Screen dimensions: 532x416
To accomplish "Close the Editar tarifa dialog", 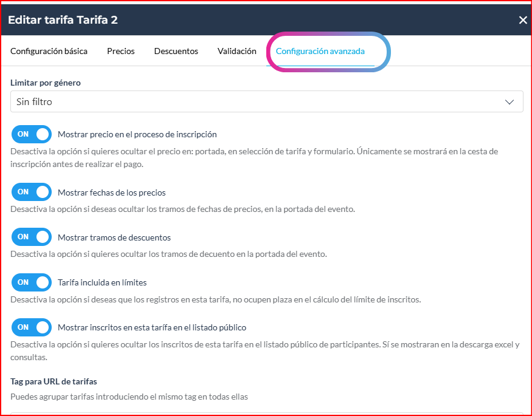I will pyautogui.click(x=523, y=20).
